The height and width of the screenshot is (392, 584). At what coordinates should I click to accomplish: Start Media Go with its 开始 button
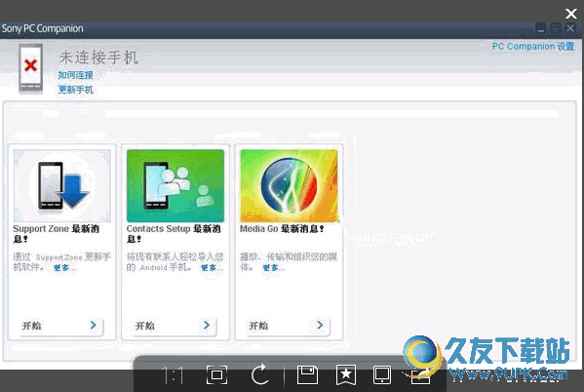pos(289,326)
